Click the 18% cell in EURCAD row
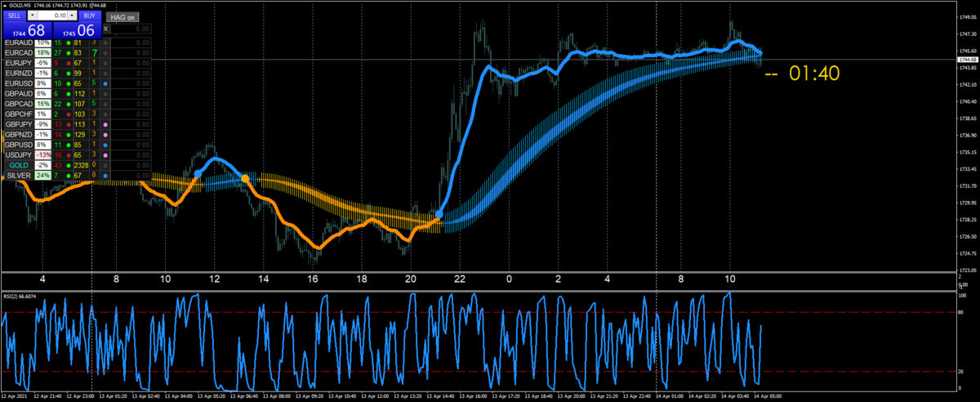This screenshot has width=980, height=402. [x=43, y=52]
